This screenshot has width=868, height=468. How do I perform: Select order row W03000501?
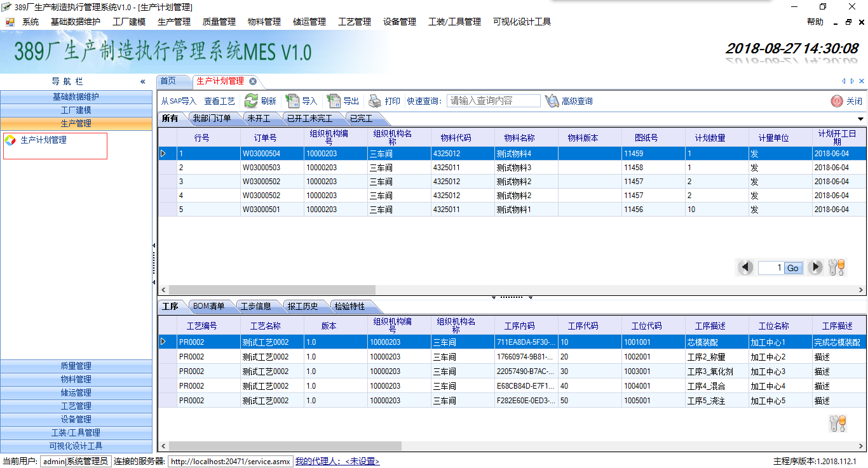coord(512,210)
